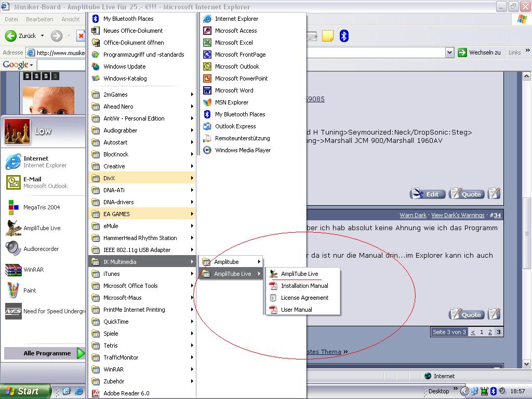Screen dimensions: 532x399
Task: Open the Audiograbber program folder
Action: 142,130
